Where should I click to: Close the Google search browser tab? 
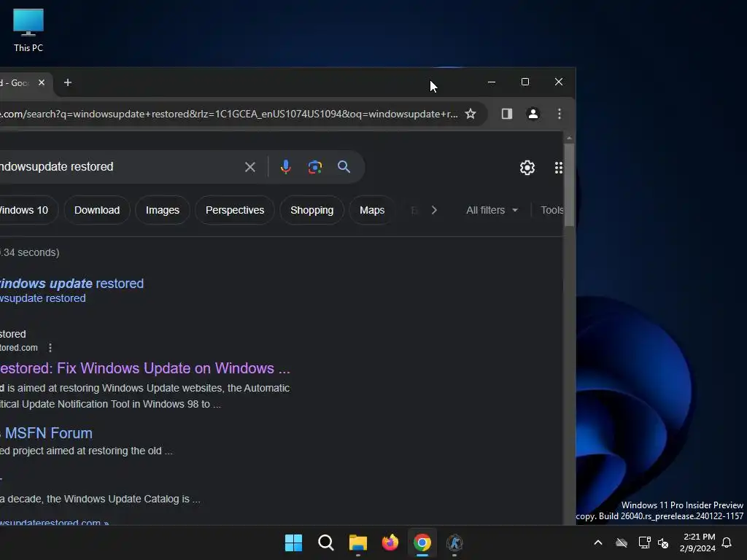tap(42, 83)
